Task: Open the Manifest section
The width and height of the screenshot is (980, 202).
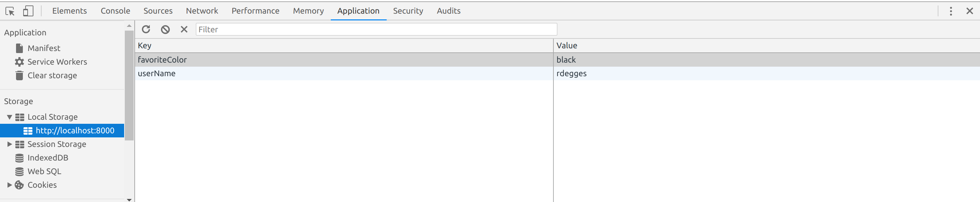Action: click(44, 48)
